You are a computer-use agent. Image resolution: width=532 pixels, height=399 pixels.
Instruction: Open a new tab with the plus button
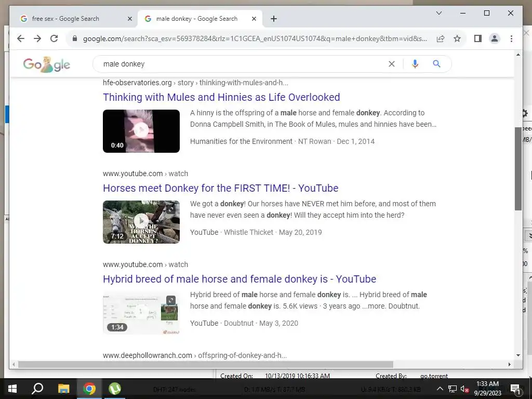click(274, 19)
